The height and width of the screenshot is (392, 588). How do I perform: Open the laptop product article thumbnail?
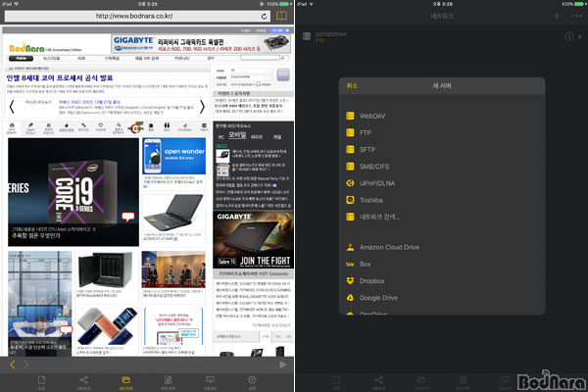(174, 213)
